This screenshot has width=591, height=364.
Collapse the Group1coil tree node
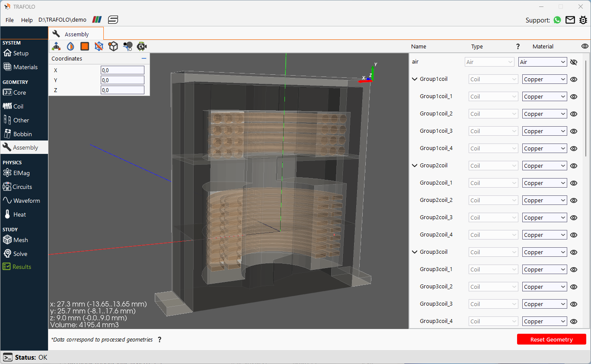point(414,79)
